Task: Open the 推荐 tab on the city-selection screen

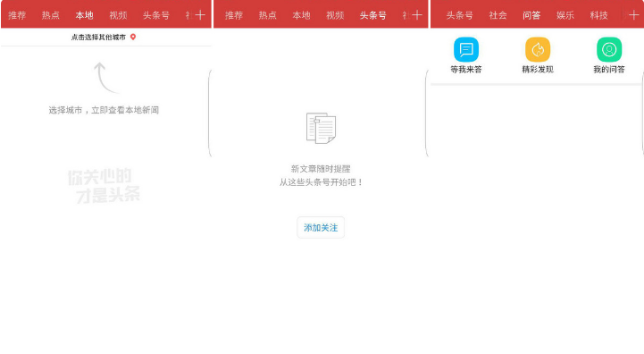Action: [x=17, y=15]
